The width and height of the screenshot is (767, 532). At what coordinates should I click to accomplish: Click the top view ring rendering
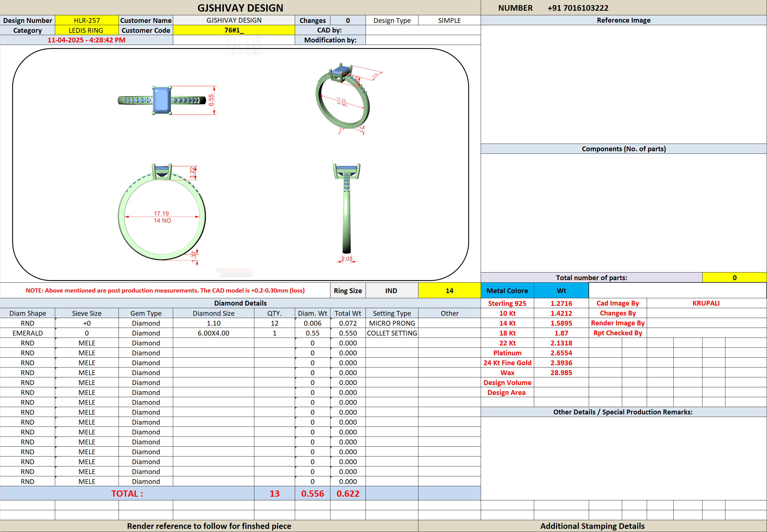[x=167, y=100]
